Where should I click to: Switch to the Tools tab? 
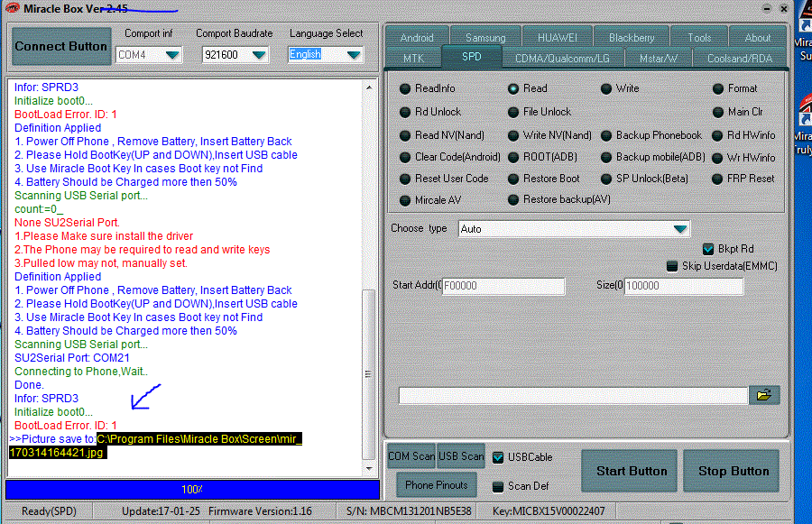tap(699, 37)
